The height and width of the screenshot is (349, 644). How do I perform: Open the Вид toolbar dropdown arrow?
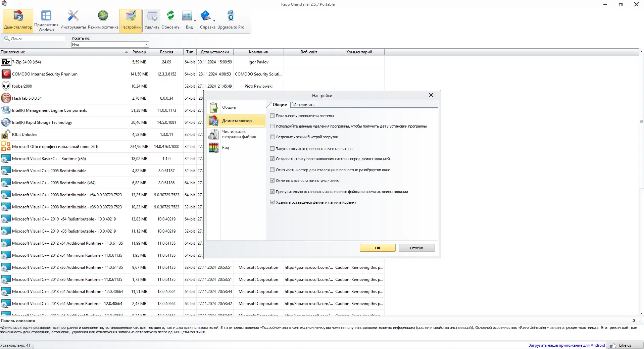(x=195, y=21)
